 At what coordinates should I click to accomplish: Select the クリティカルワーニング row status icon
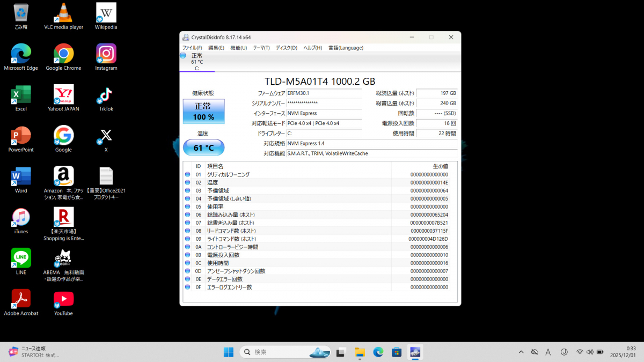(188, 174)
